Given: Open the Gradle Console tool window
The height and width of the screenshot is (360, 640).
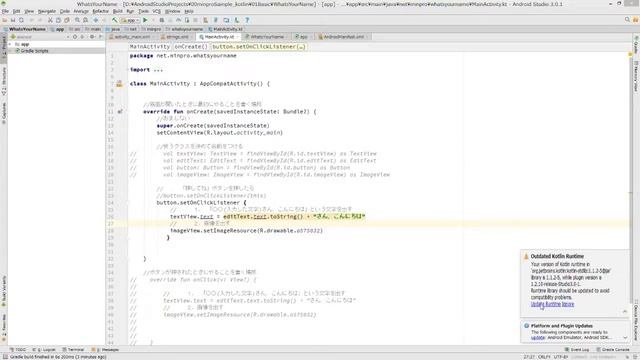Looking at the screenshot, I should pyautogui.click(x=613, y=350).
